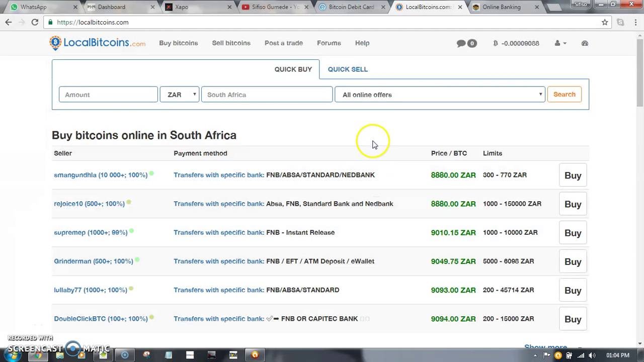
Task: Expand the user profile menu
Action: 560,43
